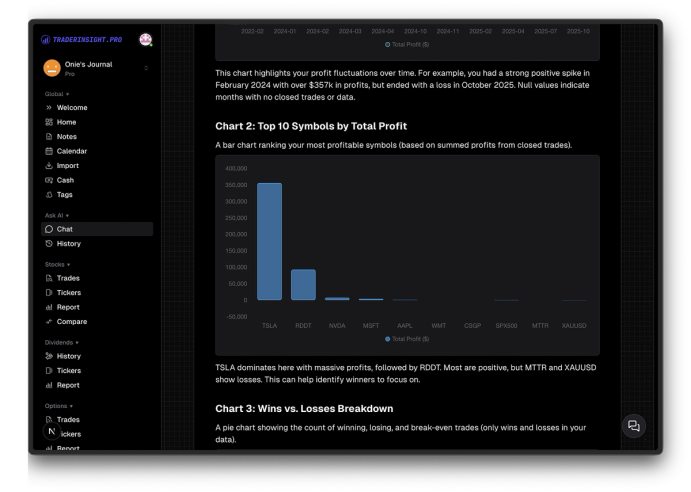The width and height of the screenshot is (691, 492).
Task: Click the Stocks Tickers icon
Action: pos(49,293)
